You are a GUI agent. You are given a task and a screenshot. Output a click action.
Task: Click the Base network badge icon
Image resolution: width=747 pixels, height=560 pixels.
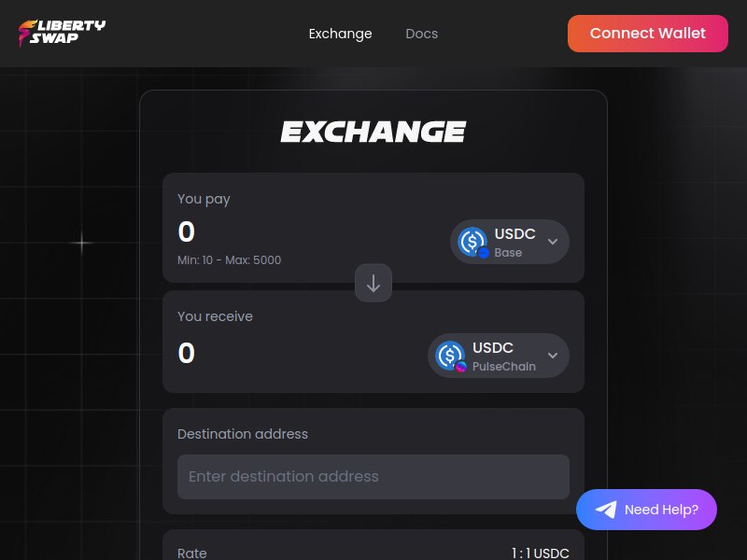483,253
